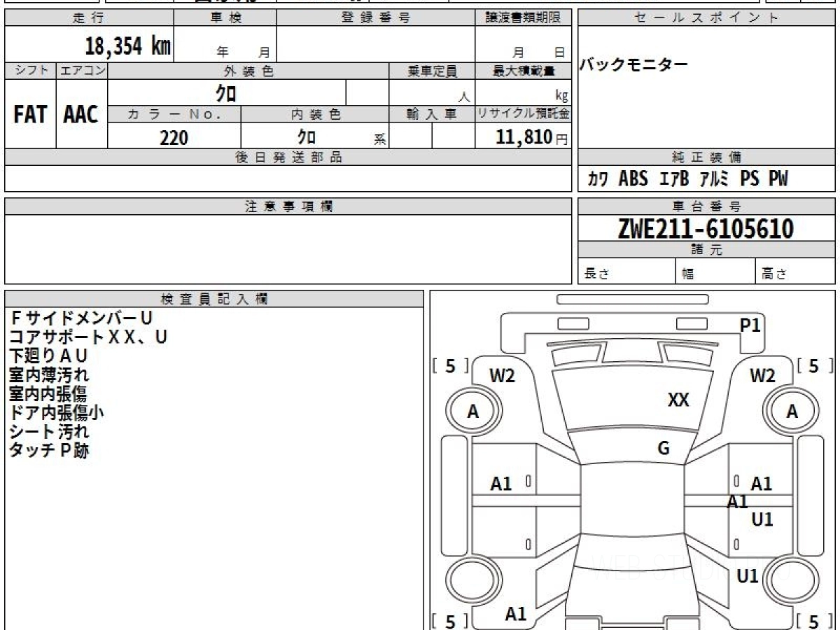Screen dimensions: 840x630
Task: Click the 室内薄汚れ note
Action: [49, 375]
